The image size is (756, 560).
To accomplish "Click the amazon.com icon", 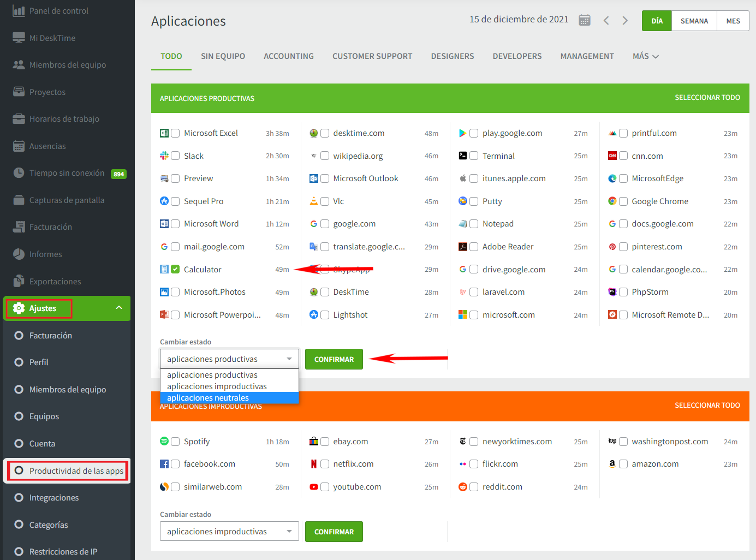I will 612,464.
